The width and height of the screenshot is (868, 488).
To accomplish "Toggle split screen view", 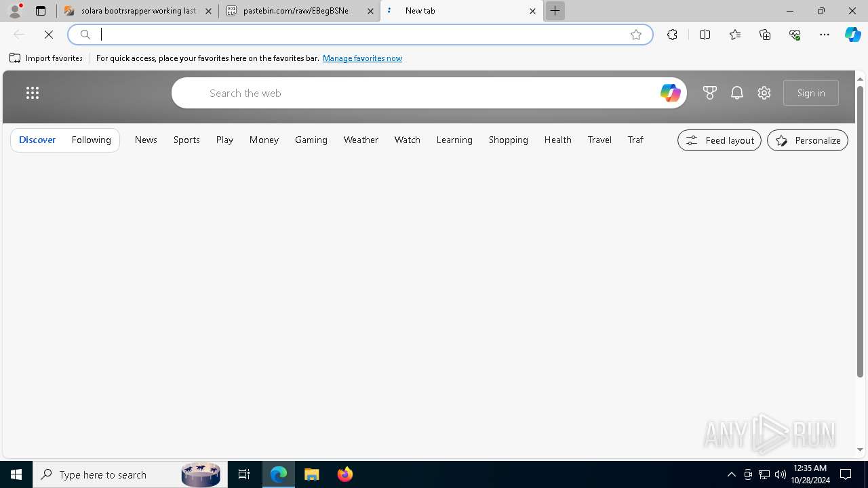I will [x=705, y=35].
